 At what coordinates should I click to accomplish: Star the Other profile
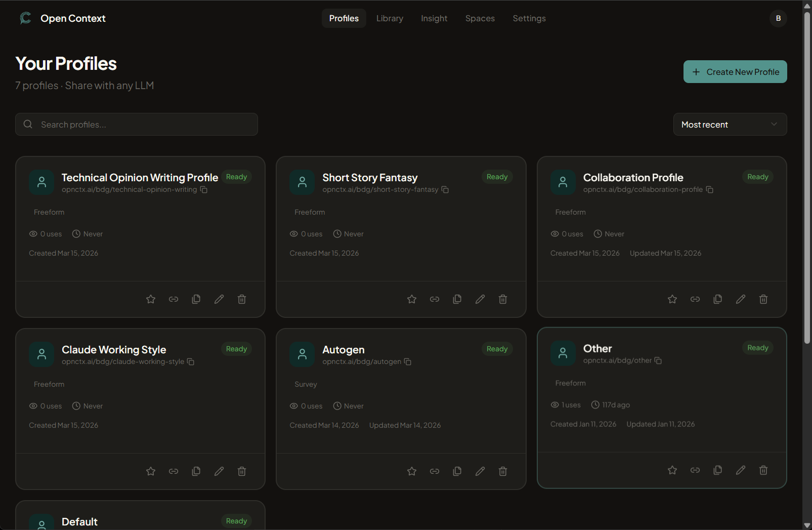[x=672, y=470]
